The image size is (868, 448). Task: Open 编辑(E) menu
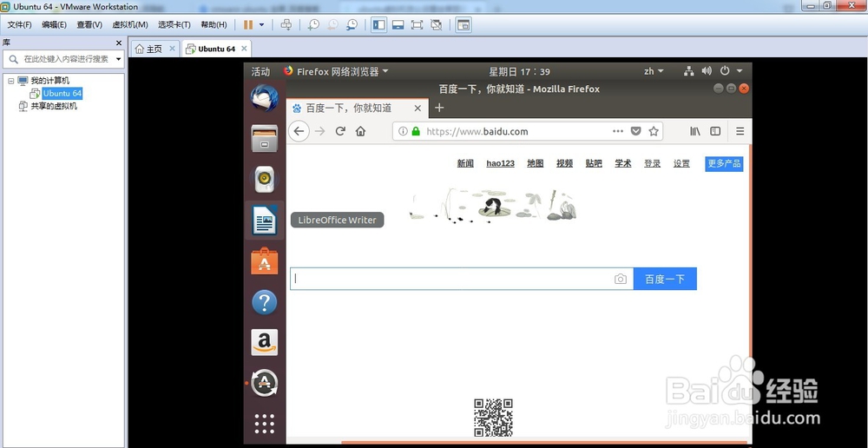(x=54, y=25)
